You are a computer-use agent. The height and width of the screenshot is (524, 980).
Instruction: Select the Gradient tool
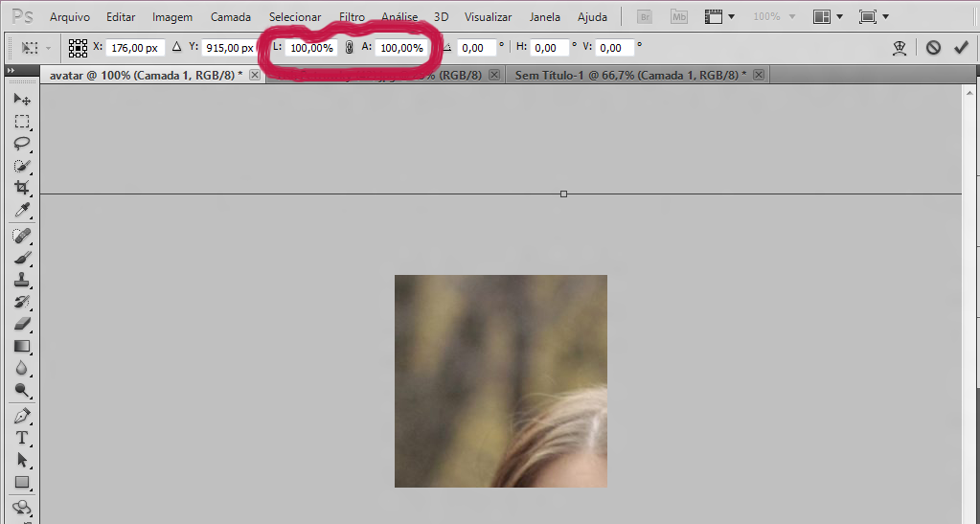tap(22, 346)
